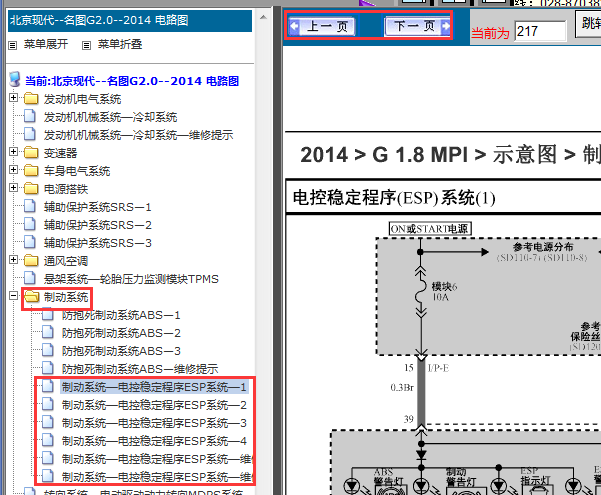This screenshot has width=601, height=495.
Task: Select 制动系统—电控稳定程序ESP系统—4 entry
Action: point(154,441)
